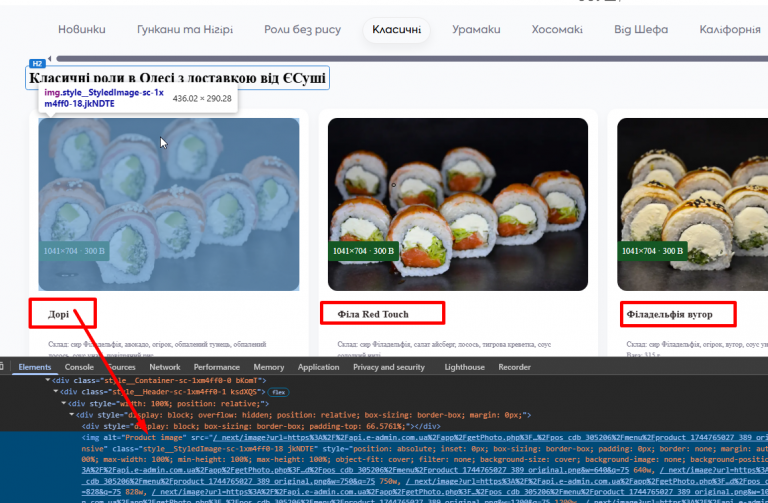Collapse the style__Header div node
768x503 pixels.
click(55, 392)
